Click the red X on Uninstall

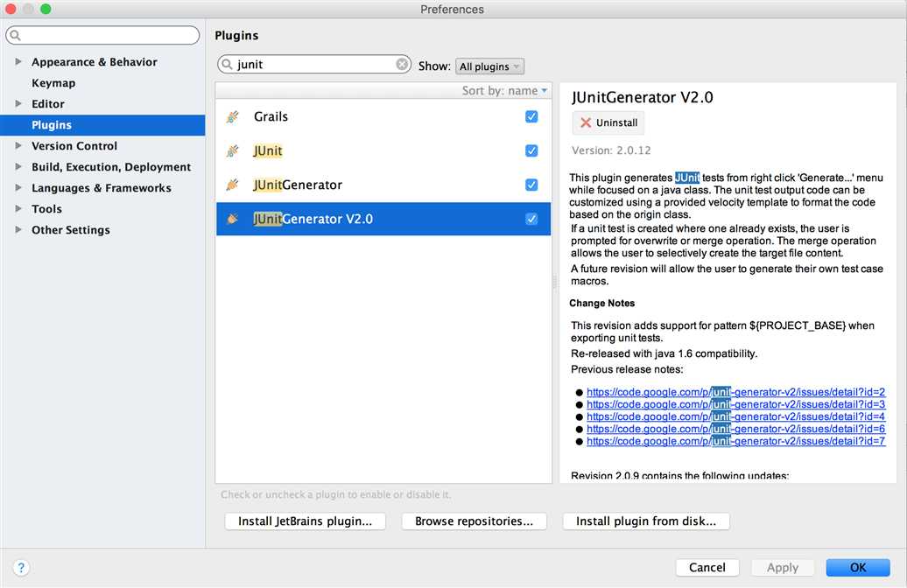click(x=586, y=122)
